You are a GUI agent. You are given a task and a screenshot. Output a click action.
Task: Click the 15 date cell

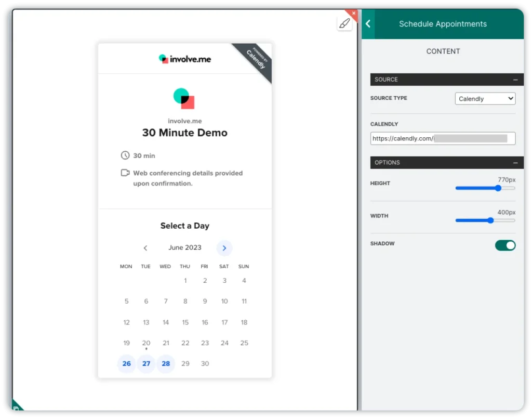coord(185,322)
